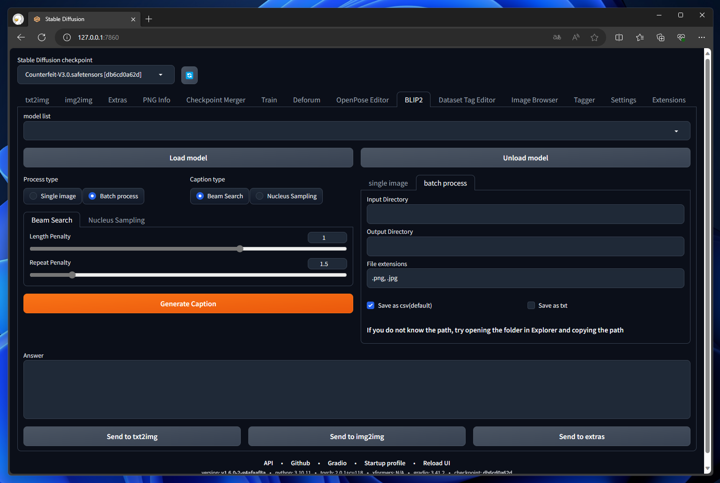
Task: Open the Gradio footer link
Action: coord(337,463)
